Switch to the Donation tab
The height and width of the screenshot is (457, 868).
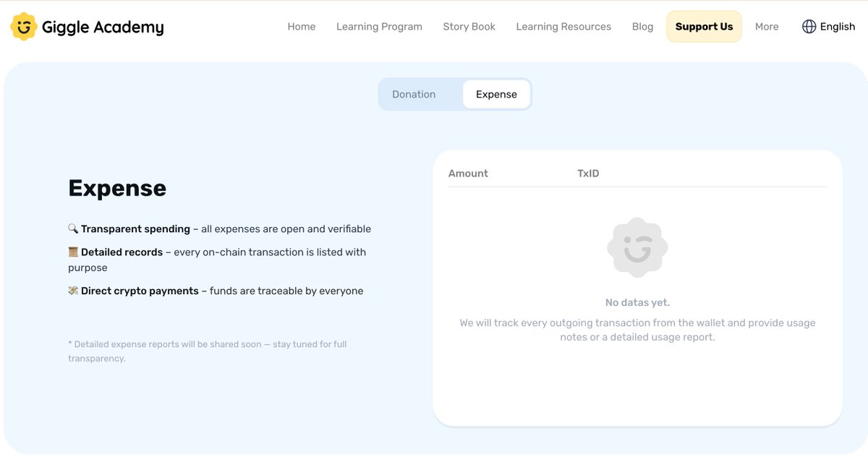[414, 94]
